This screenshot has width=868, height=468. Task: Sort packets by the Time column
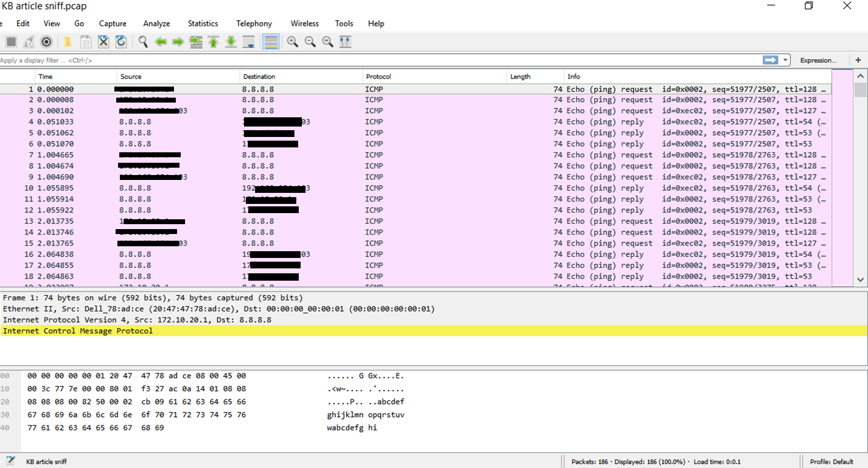click(x=76, y=77)
